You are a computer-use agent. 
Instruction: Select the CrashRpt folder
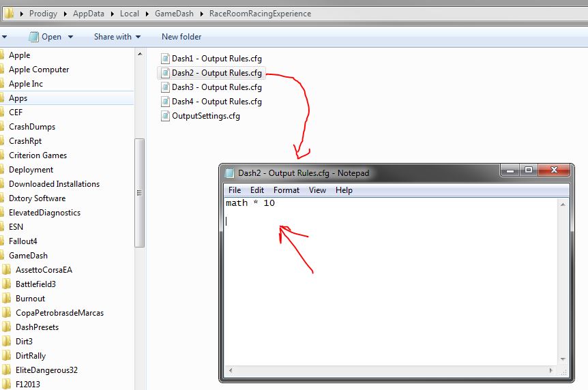pos(25,141)
